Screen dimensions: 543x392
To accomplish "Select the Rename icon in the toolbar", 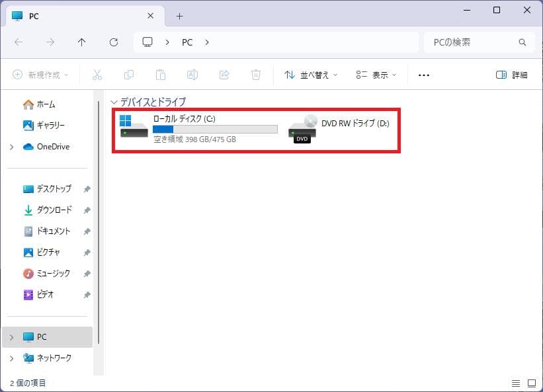I will click(x=192, y=75).
